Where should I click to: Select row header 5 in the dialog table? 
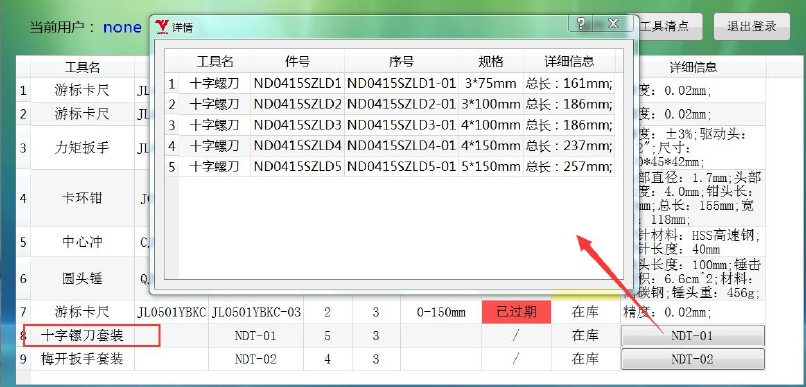tap(172, 167)
